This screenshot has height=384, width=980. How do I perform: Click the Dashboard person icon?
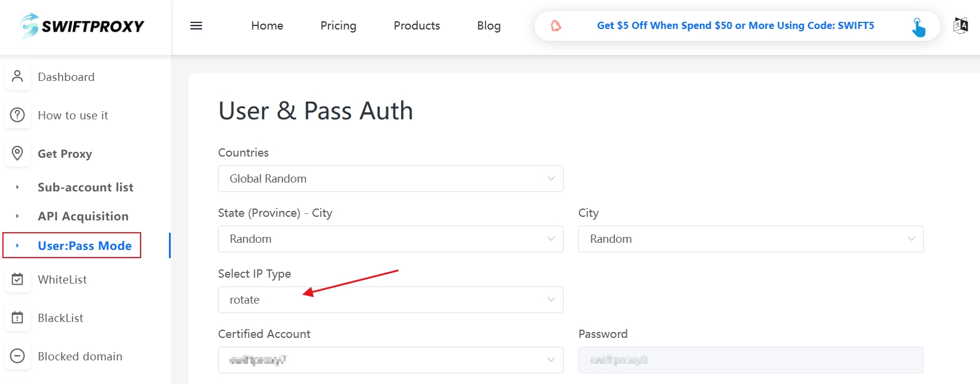pyautogui.click(x=18, y=77)
